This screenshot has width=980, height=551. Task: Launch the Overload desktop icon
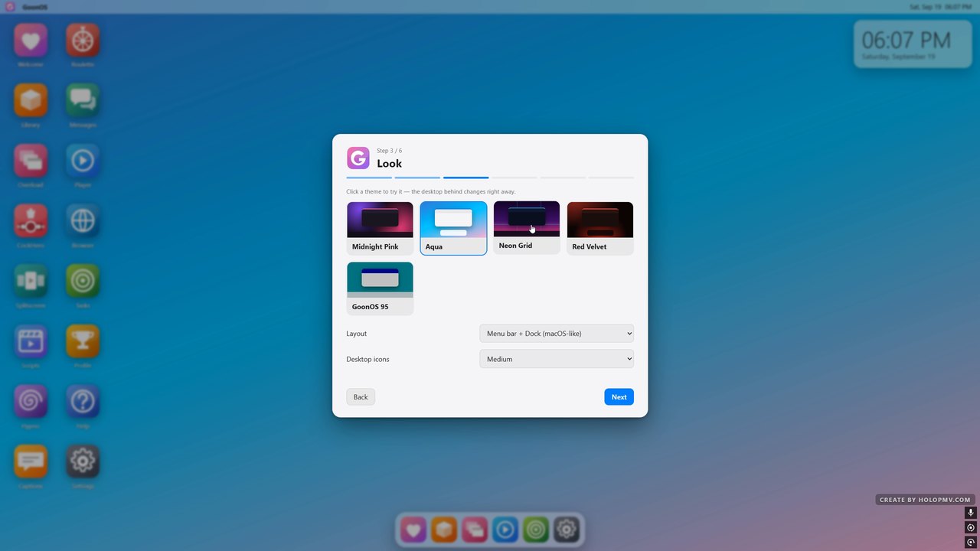pos(31,161)
